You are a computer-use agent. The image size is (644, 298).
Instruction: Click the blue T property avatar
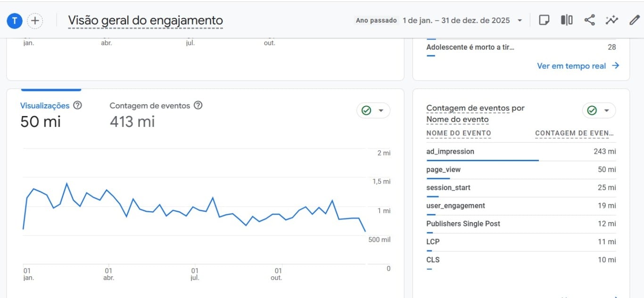15,20
